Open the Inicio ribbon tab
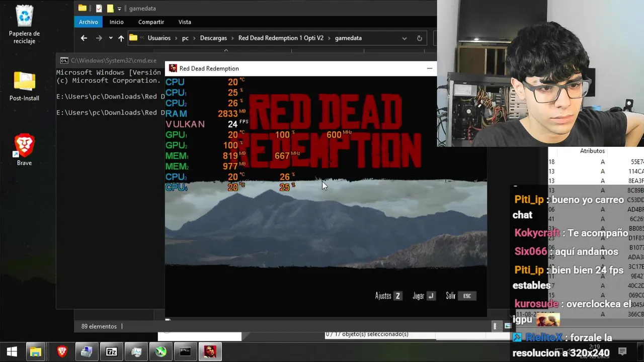Image resolution: width=644 pixels, height=362 pixels. (116, 22)
